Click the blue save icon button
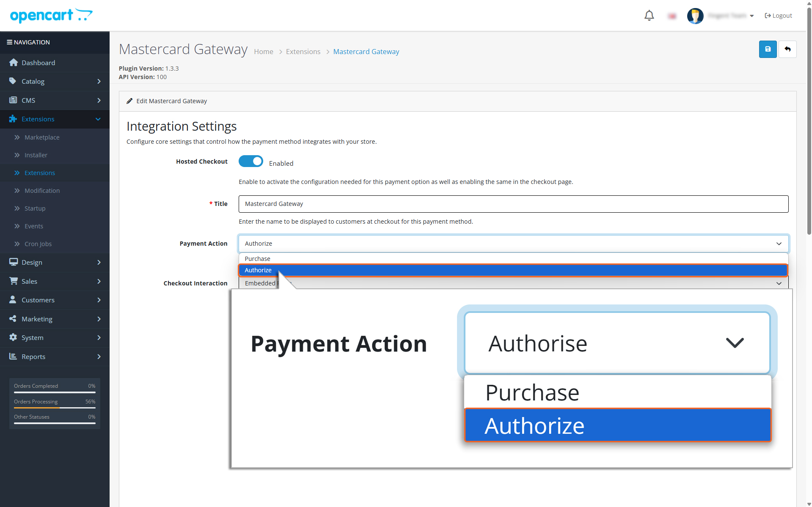 click(x=768, y=49)
